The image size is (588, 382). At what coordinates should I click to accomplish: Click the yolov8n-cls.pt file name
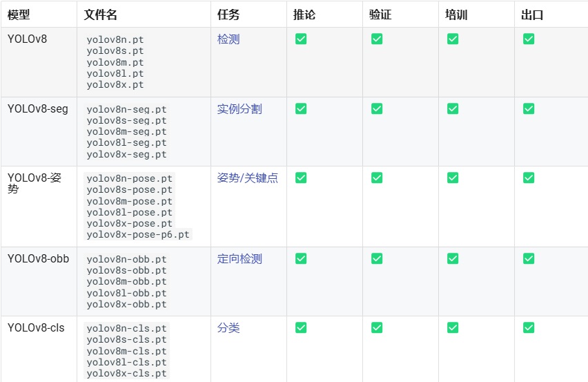pyautogui.click(x=126, y=328)
